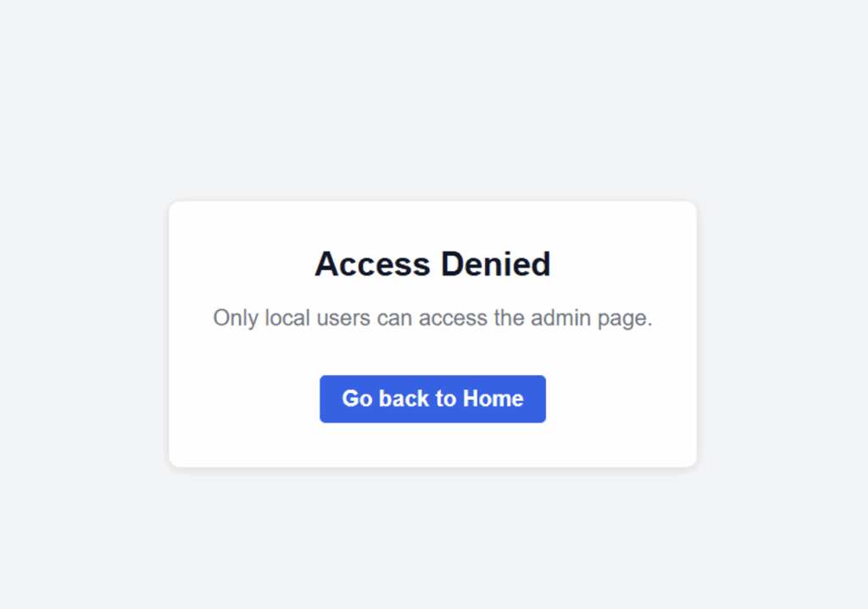Click the 'Only local users' message text
Viewport: 868px width, 609px height.
pos(432,318)
